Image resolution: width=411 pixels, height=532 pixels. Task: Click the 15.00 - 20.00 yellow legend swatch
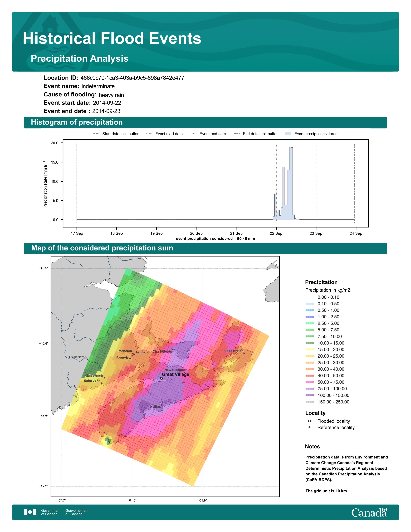click(309, 350)
